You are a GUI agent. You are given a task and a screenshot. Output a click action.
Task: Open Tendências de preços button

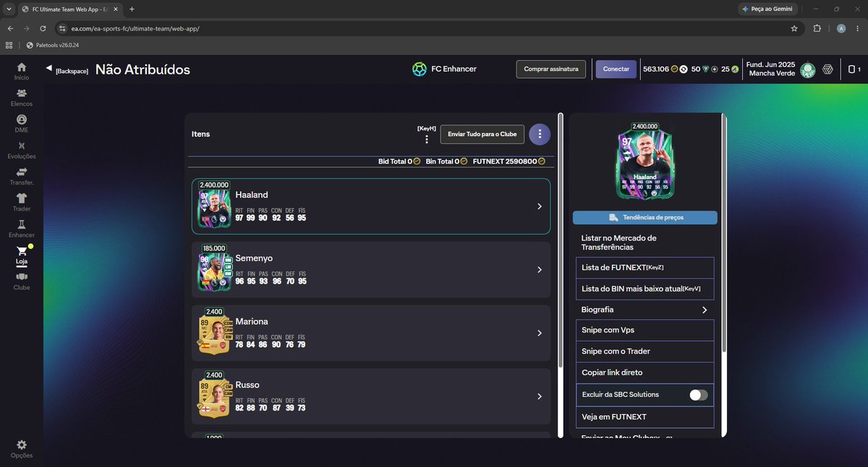tap(645, 217)
